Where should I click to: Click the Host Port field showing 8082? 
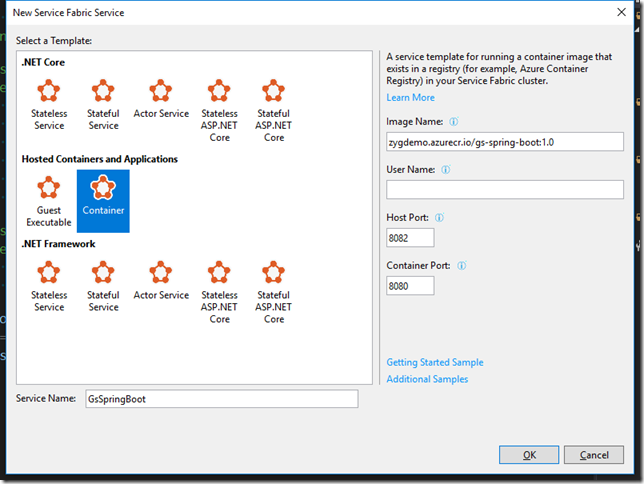[x=410, y=238]
